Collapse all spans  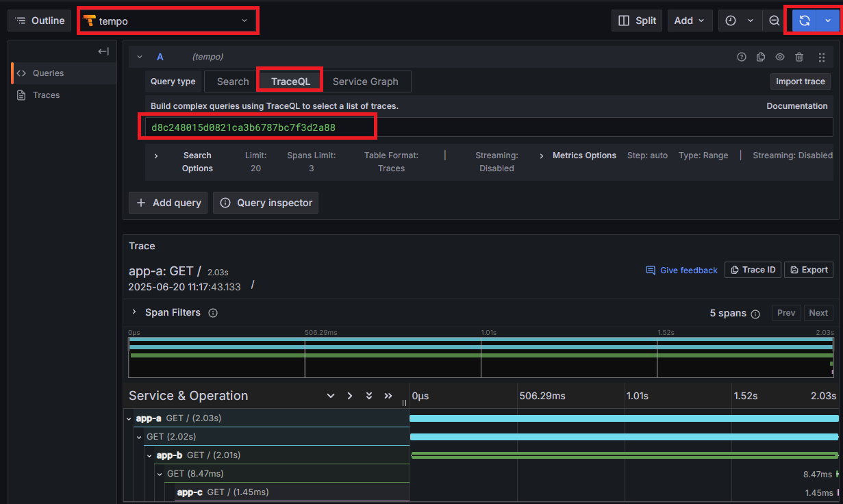pyautogui.click(x=388, y=396)
